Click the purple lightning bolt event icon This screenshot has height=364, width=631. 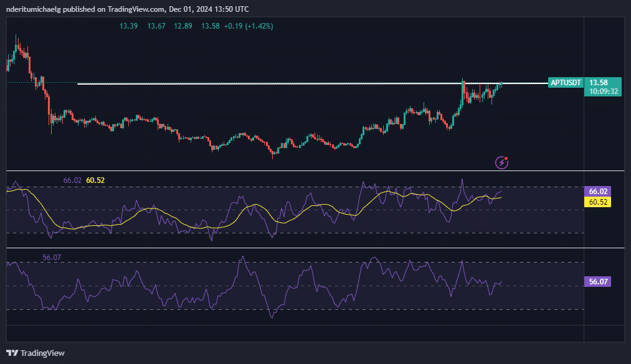tap(502, 162)
